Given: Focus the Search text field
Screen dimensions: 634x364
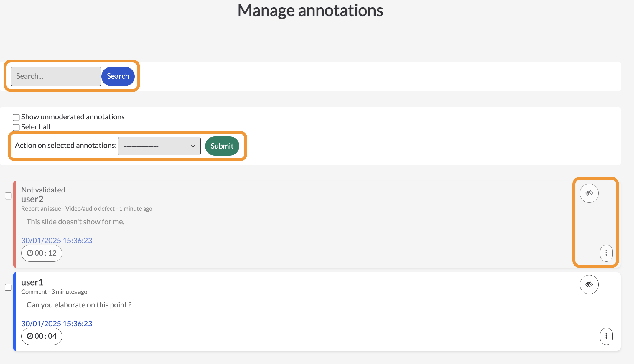Looking at the screenshot, I should (56, 76).
